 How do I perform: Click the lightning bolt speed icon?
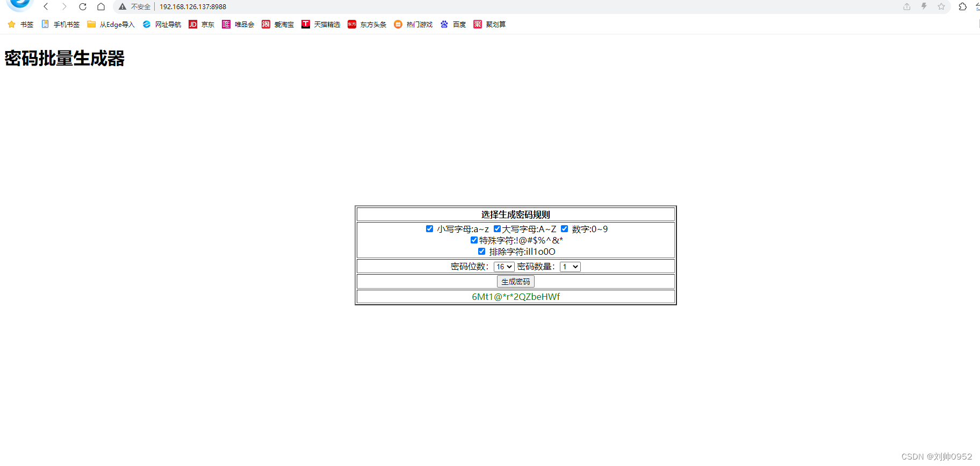(924, 6)
